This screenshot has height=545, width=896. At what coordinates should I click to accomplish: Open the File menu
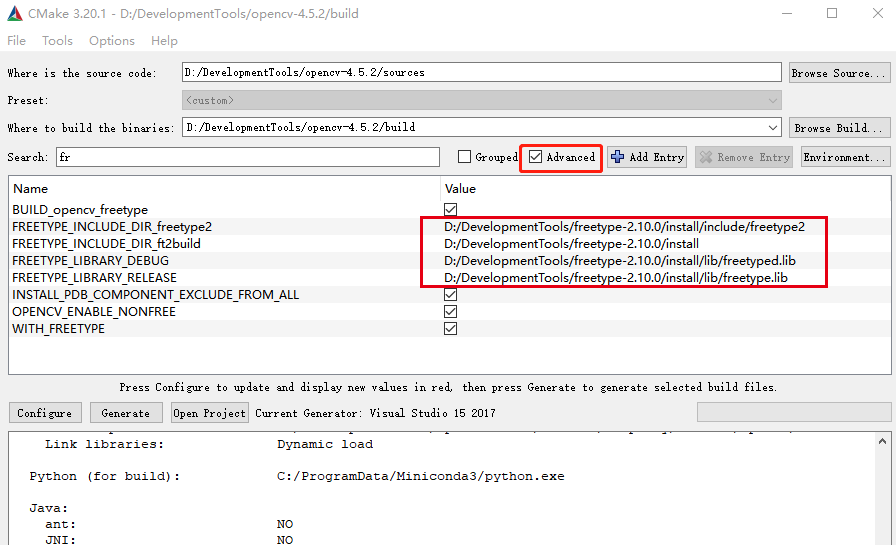point(17,41)
